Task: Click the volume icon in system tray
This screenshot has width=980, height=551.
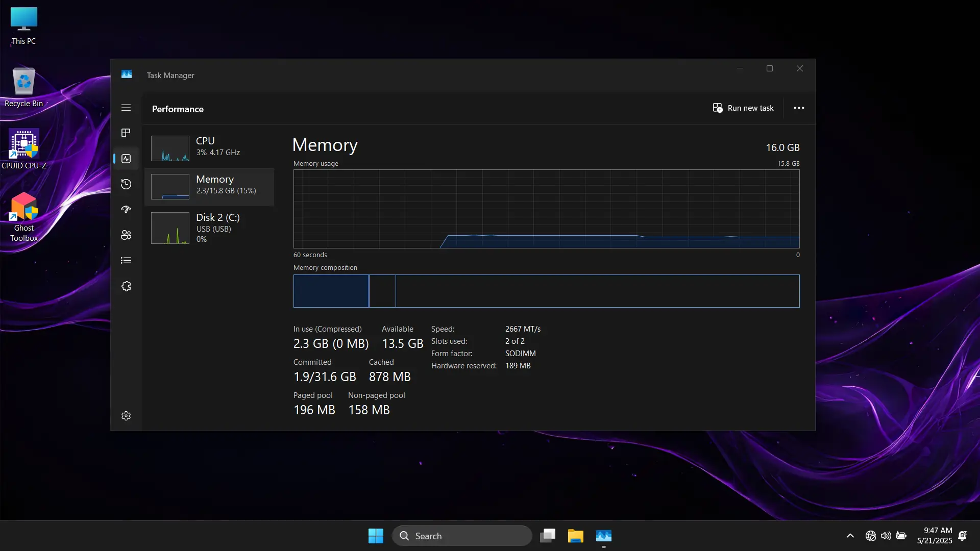Action: (x=886, y=536)
